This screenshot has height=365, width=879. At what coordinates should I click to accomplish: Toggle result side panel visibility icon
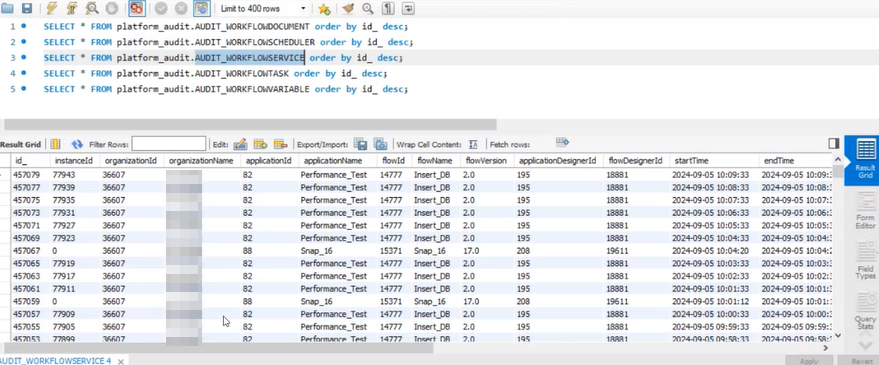click(834, 144)
